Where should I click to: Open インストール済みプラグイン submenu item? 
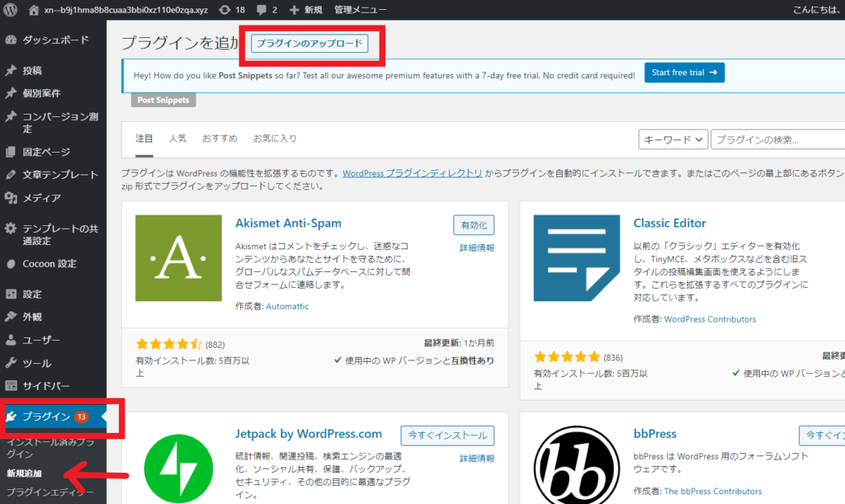pos(50,448)
